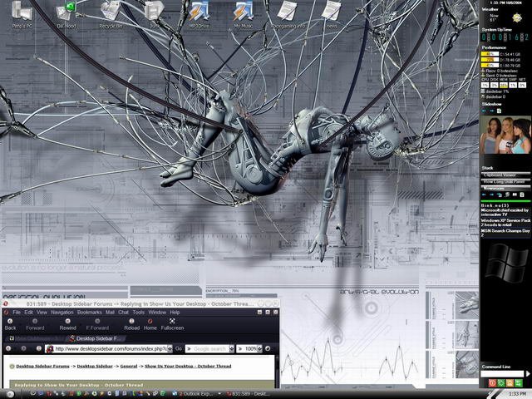Click the Forward button in the browser toolbar
532x399 pixels.
[35, 324]
